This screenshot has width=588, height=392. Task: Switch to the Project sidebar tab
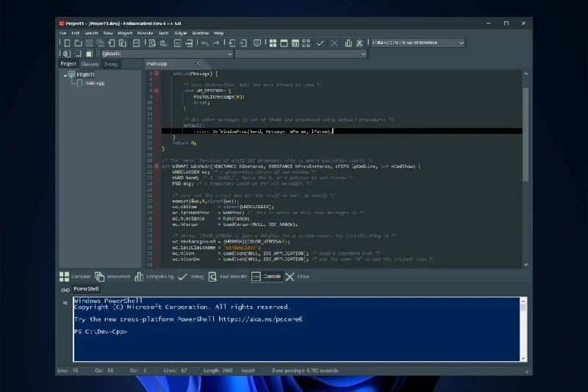coord(68,64)
